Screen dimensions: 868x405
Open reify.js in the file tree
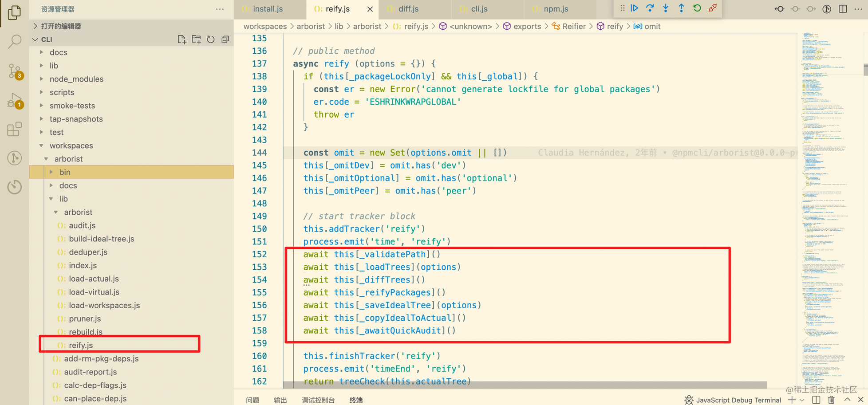coord(131,345)
